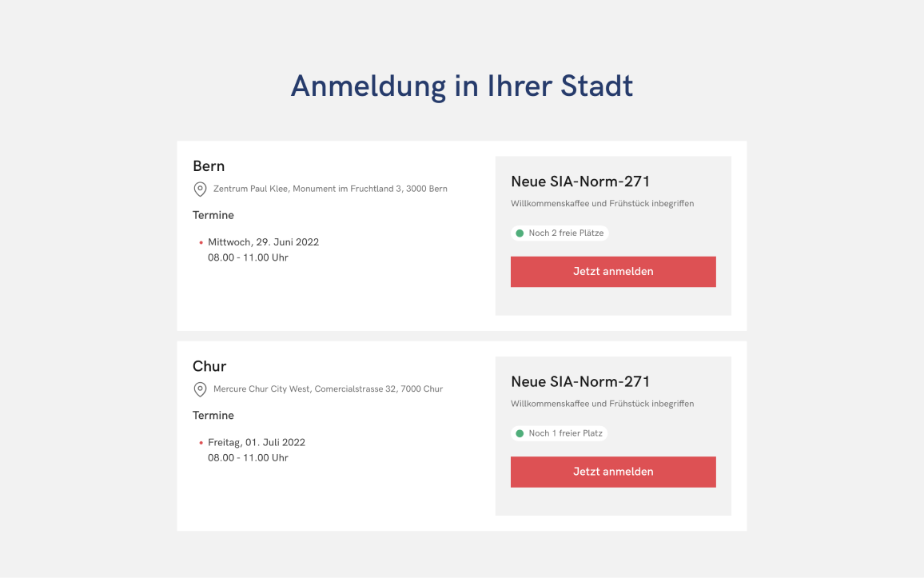This screenshot has height=578, width=924.
Task: Expand the Termine section for Chur
Action: pyautogui.click(x=213, y=415)
